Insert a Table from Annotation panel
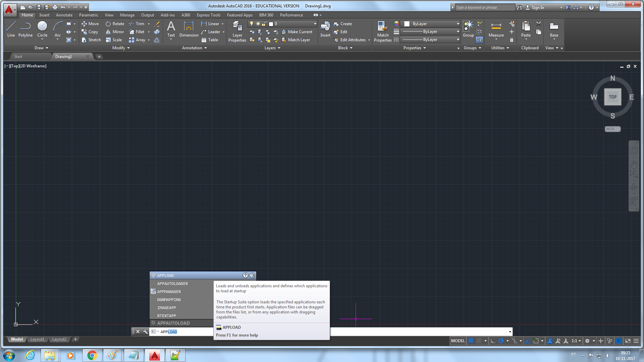The image size is (644, 362). [210, 40]
